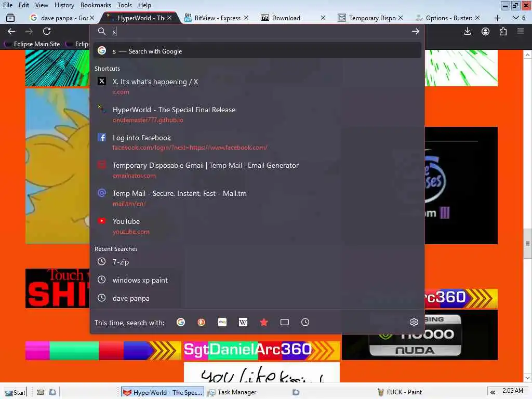Pick the recent search 7-zip

point(257,262)
